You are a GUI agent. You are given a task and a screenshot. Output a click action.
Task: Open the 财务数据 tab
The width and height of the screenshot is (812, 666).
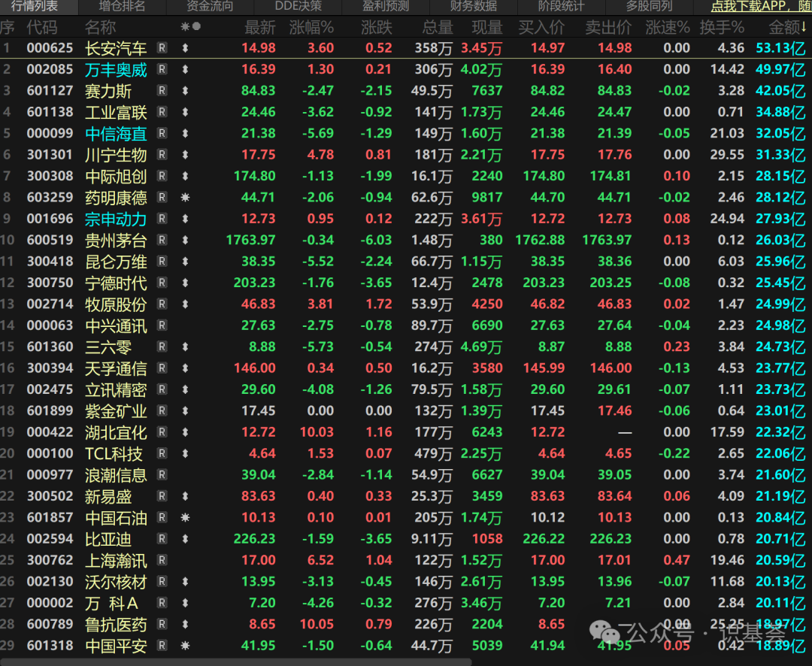pos(474,6)
